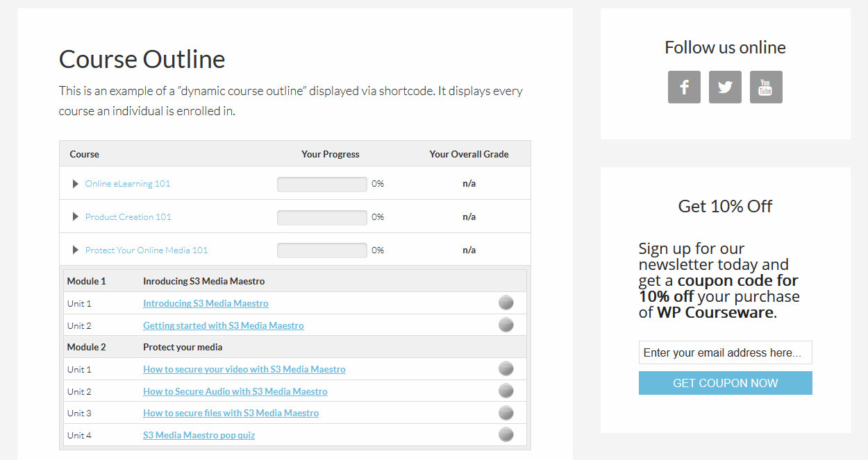The image size is (868, 460).
Task: Click the Your Progress column header
Action: point(331,154)
